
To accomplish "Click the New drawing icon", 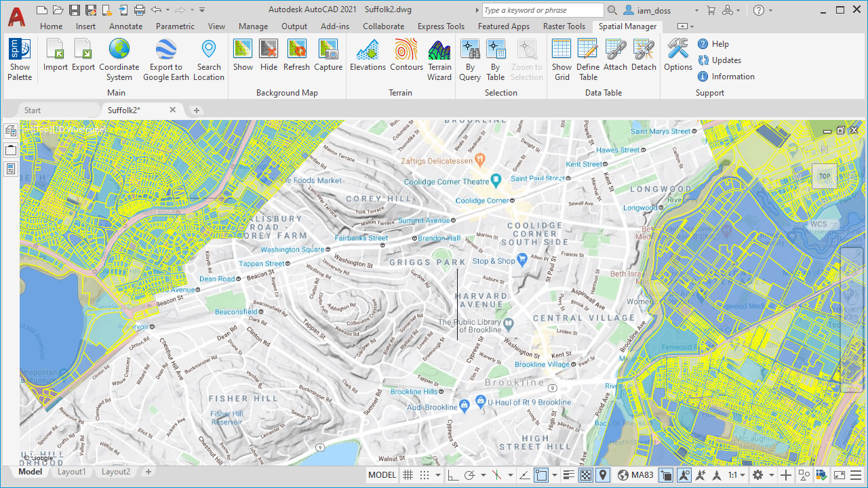I will (x=42, y=10).
